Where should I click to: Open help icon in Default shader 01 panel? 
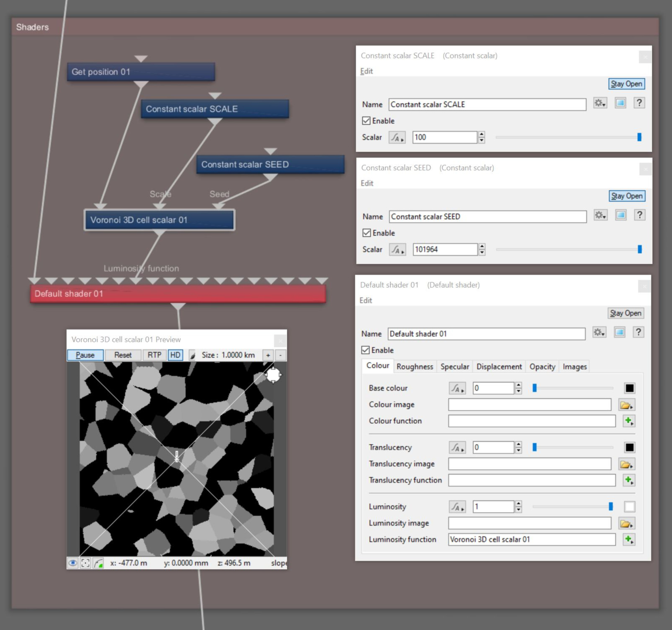tap(638, 332)
